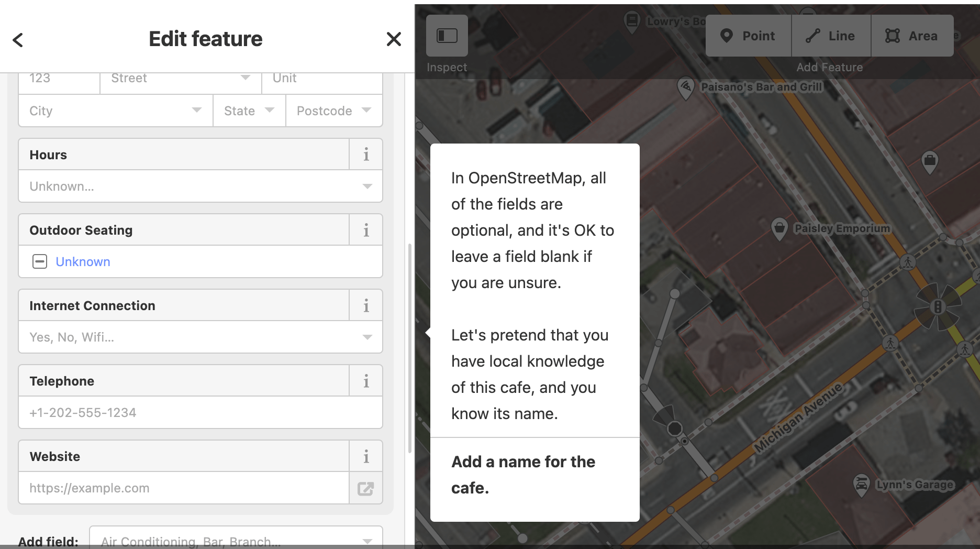980x549 pixels.
Task: Select Paisley Emporium shop marker
Action: pyautogui.click(x=779, y=229)
